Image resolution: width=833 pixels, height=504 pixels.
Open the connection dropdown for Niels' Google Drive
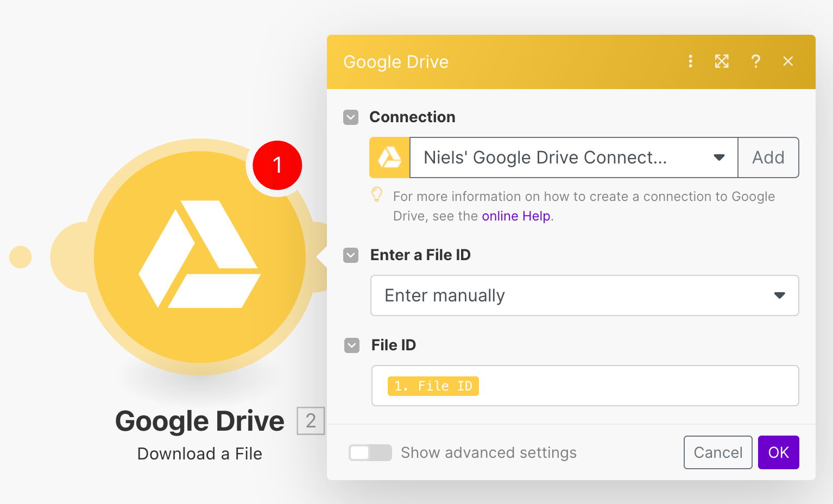pyautogui.click(x=573, y=157)
